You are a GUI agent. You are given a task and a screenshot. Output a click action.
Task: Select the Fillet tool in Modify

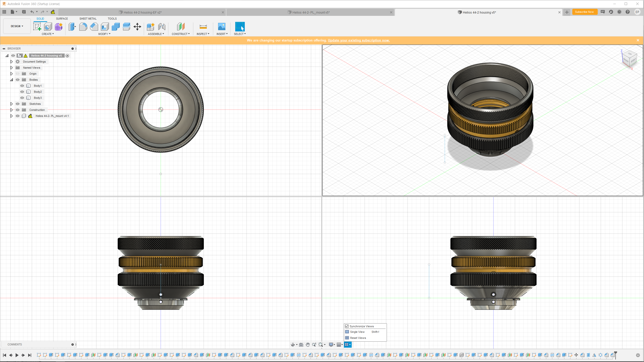tap(83, 27)
